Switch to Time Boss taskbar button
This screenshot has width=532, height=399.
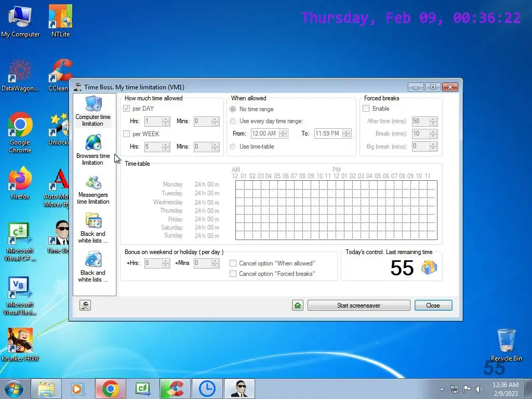point(239,389)
